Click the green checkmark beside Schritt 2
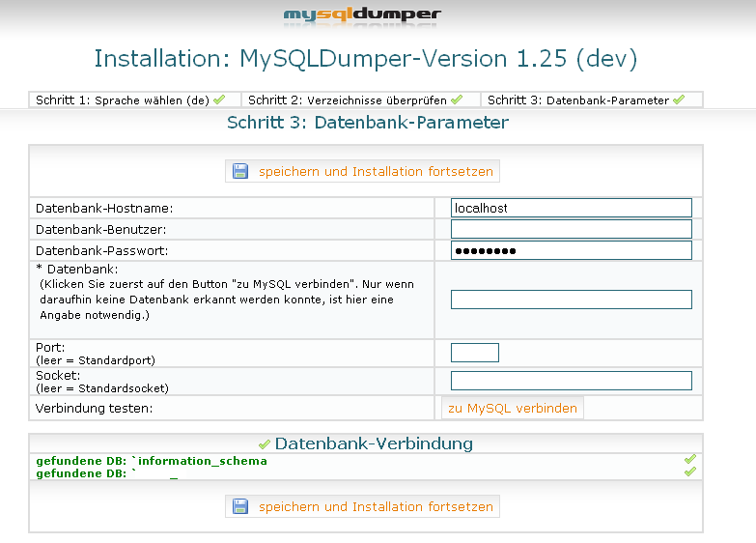 click(457, 100)
